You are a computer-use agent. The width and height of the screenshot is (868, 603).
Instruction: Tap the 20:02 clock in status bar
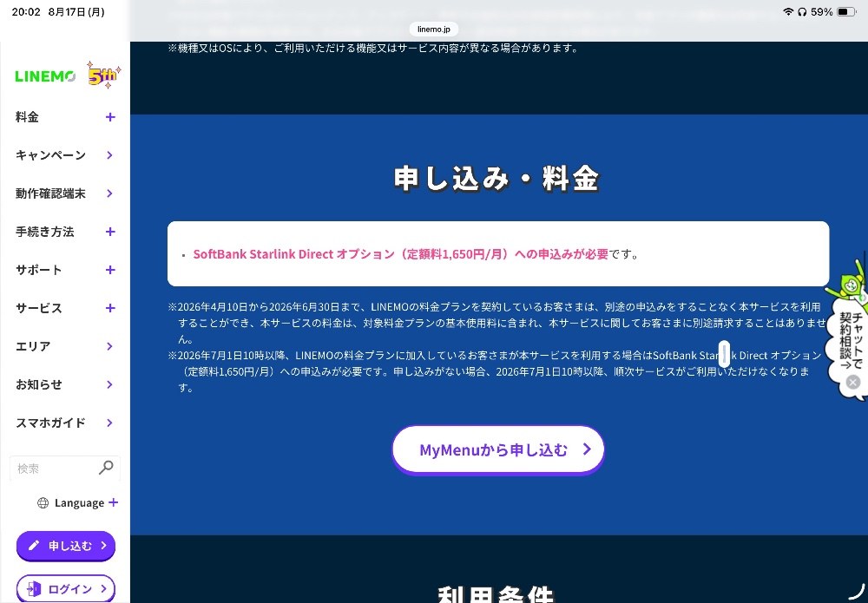click(x=26, y=11)
